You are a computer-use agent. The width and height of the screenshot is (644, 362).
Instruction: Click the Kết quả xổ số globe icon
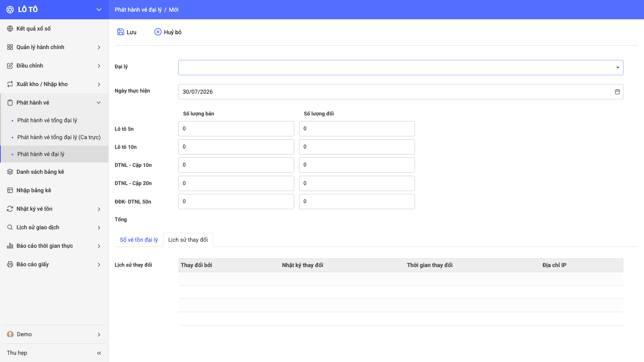coord(10,29)
